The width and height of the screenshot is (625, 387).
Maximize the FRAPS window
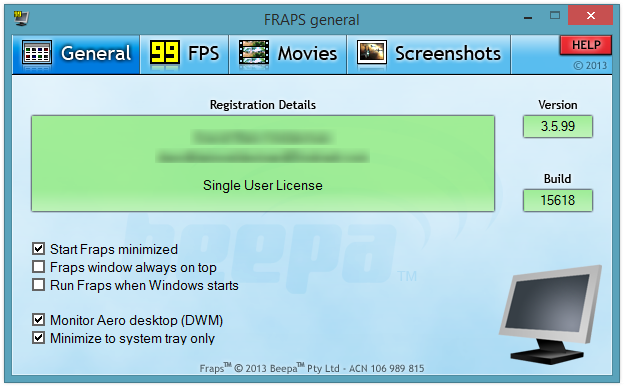coord(555,16)
